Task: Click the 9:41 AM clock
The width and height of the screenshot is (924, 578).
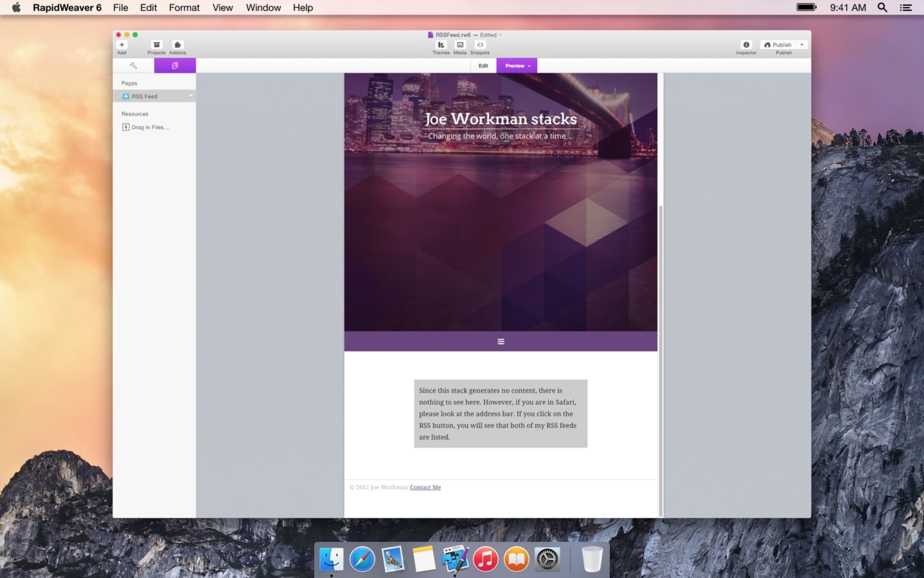Action: pos(848,8)
